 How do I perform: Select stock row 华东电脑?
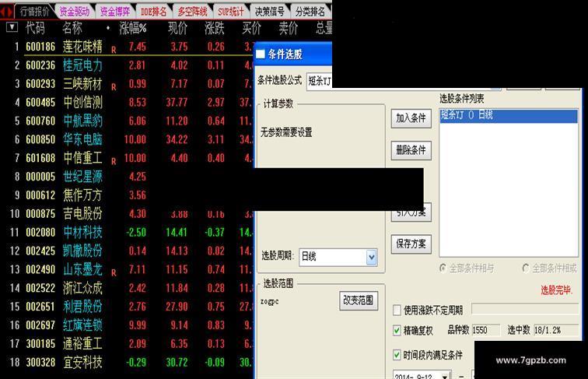point(128,139)
